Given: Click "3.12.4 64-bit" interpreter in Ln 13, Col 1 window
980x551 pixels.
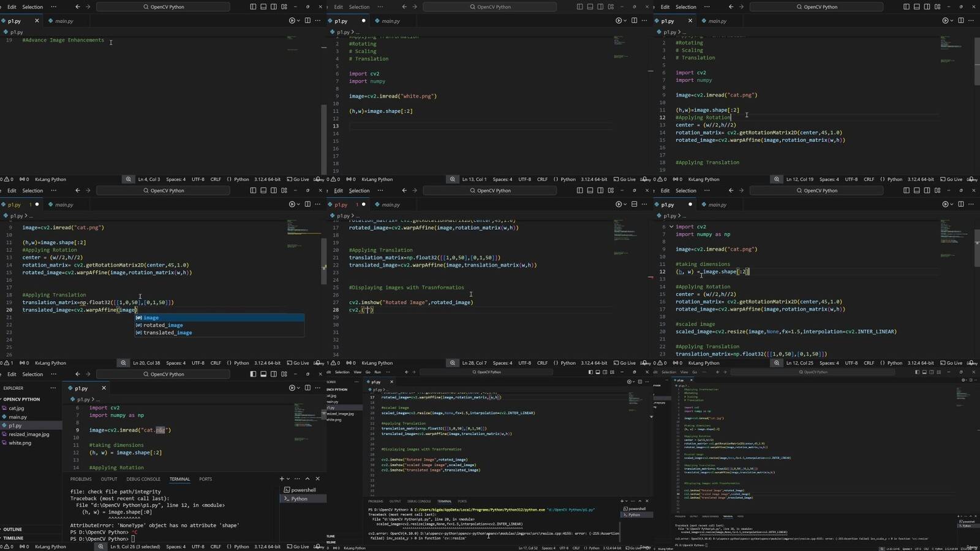Looking at the screenshot, I should pos(594,180).
